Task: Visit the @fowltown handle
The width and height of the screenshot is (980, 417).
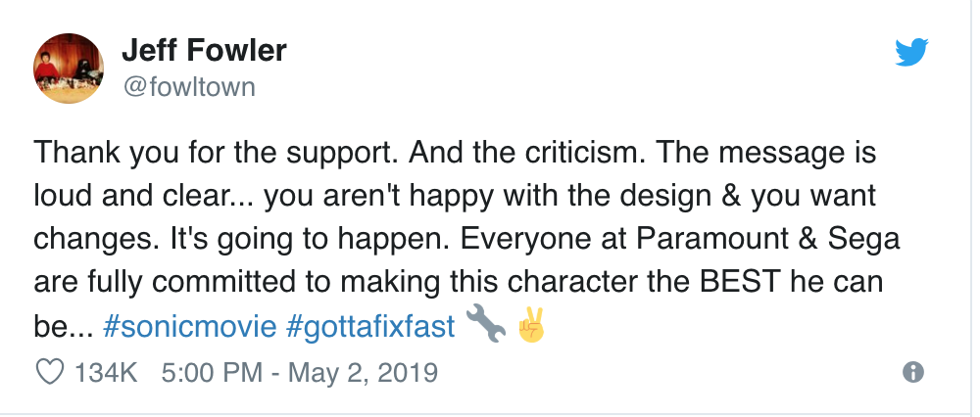Action: point(189,87)
